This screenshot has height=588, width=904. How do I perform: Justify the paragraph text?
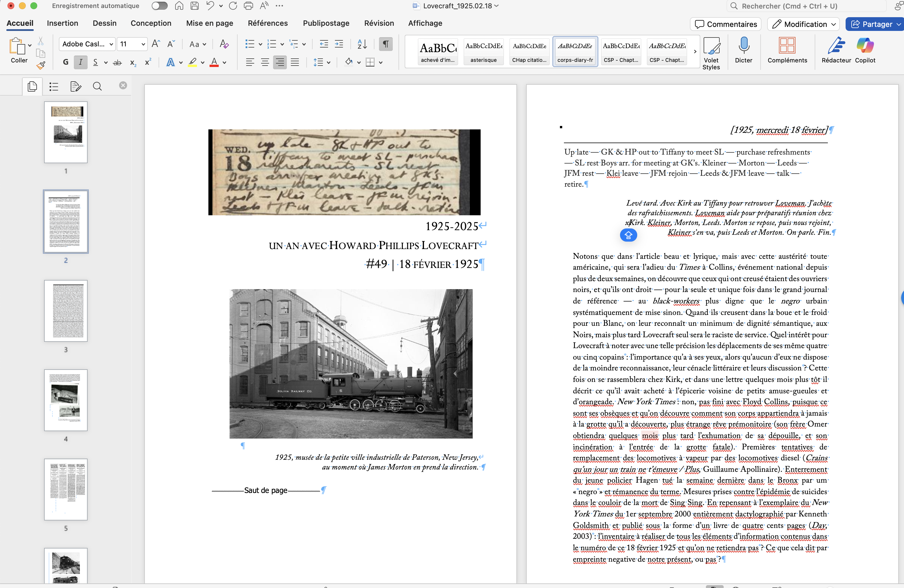point(295,62)
